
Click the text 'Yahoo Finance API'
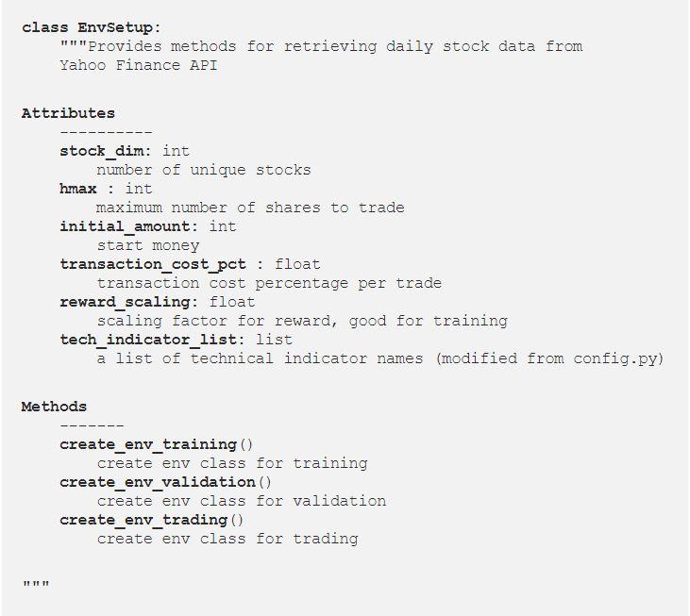(x=138, y=65)
